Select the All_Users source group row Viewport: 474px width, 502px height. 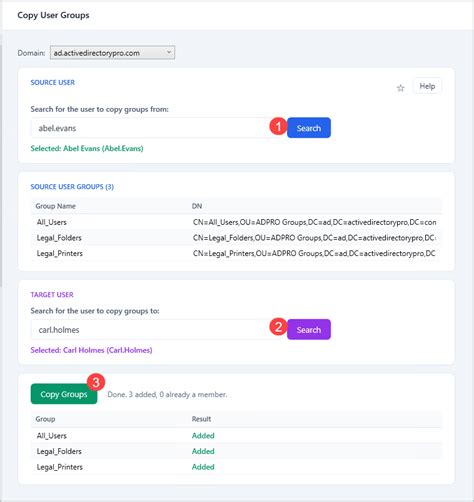click(x=236, y=222)
